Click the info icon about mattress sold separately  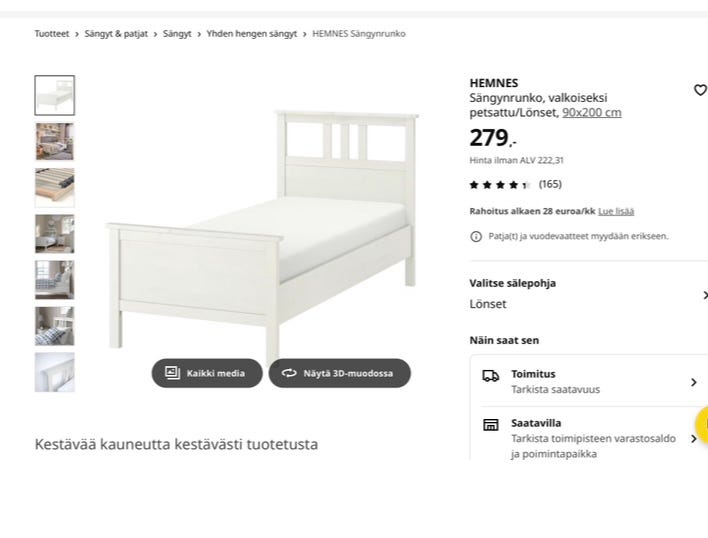point(476,237)
